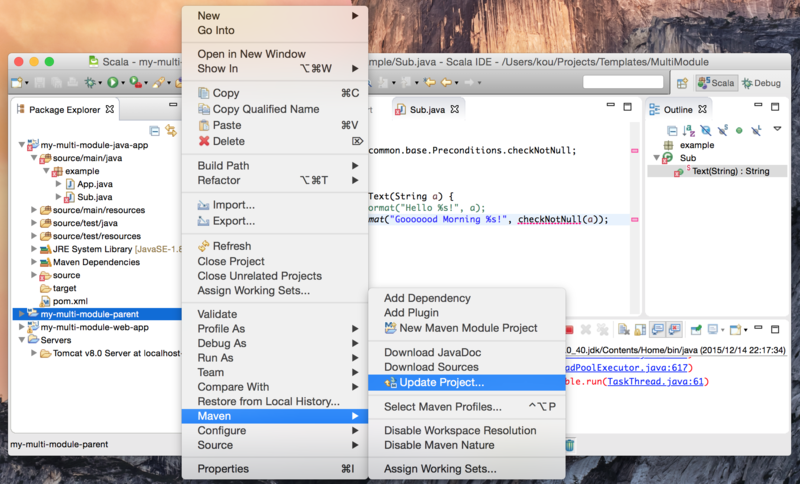Viewport: 800px width, 484px height.
Task: Collapse All in Package Explorer toolbar
Action: [x=155, y=131]
